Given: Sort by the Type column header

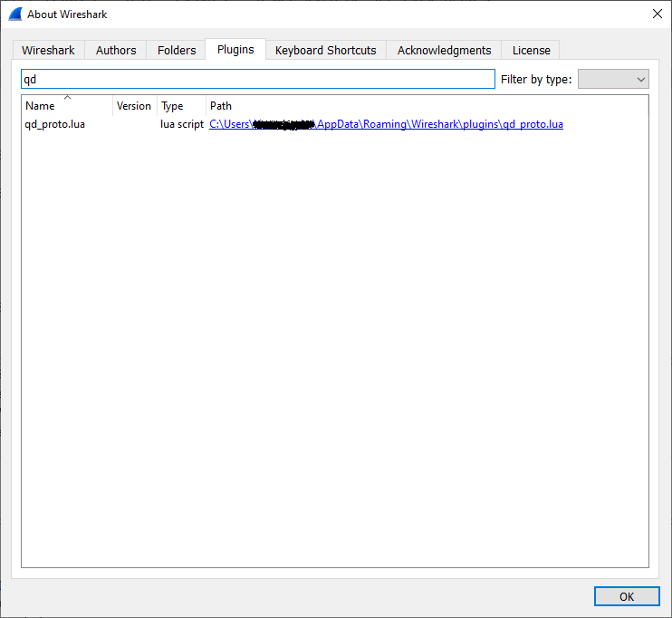Looking at the screenshot, I should pos(182,105).
